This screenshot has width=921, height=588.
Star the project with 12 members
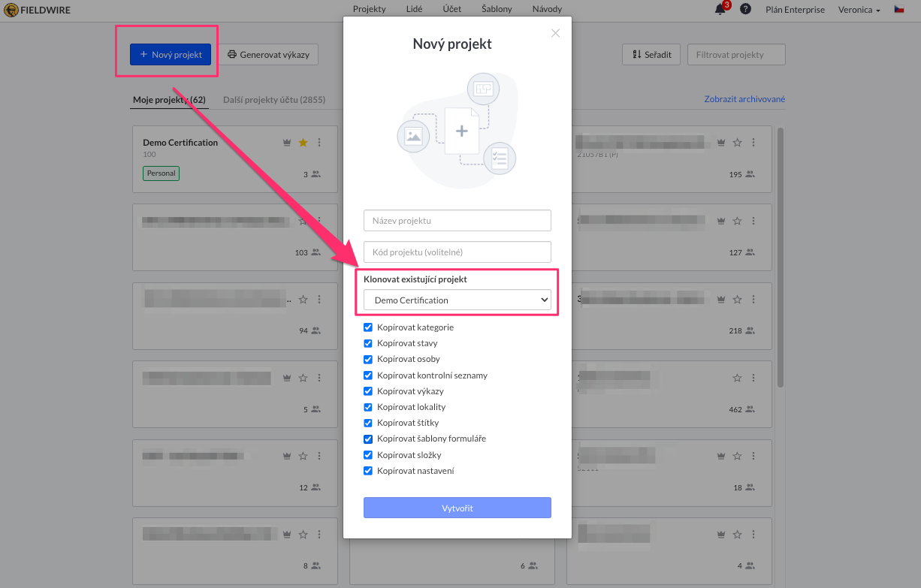(303, 456)
